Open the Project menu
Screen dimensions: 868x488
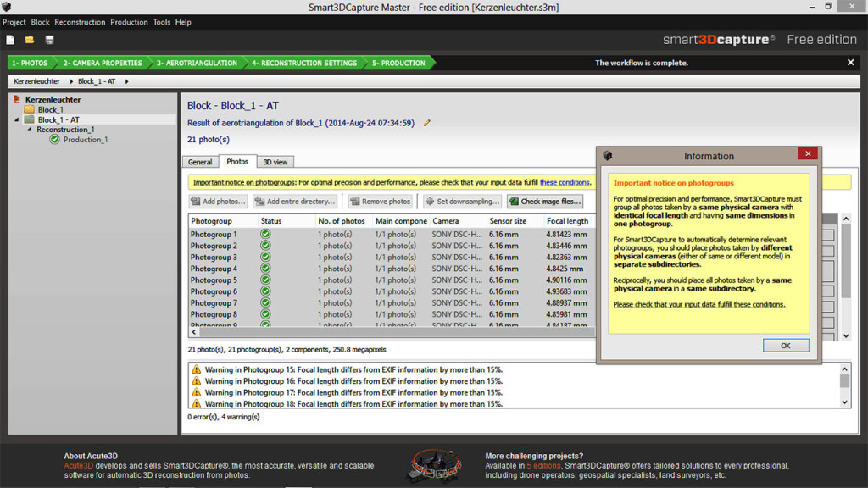[x=14, y=22]
